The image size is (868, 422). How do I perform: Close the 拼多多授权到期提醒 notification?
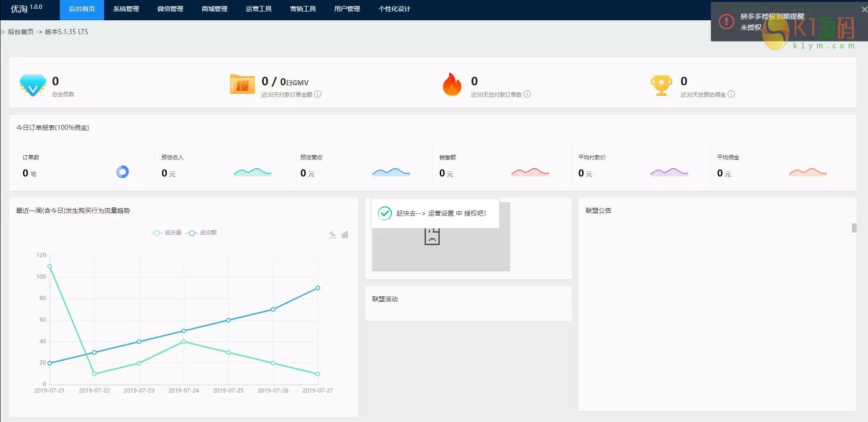pyautogui.click(x=864, y=9)
